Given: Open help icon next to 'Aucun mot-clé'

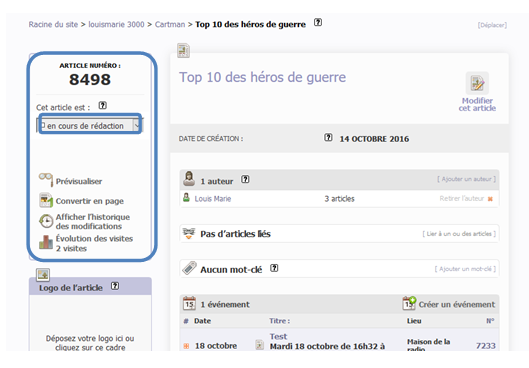Looking at the screenshot, I should tap(274, 268).
